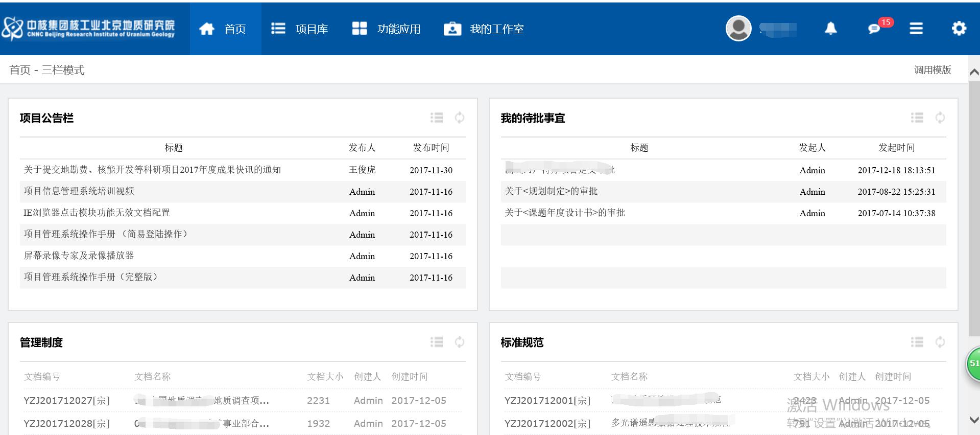
Task: Go to 首页 home tab
Action: [224, 29]
